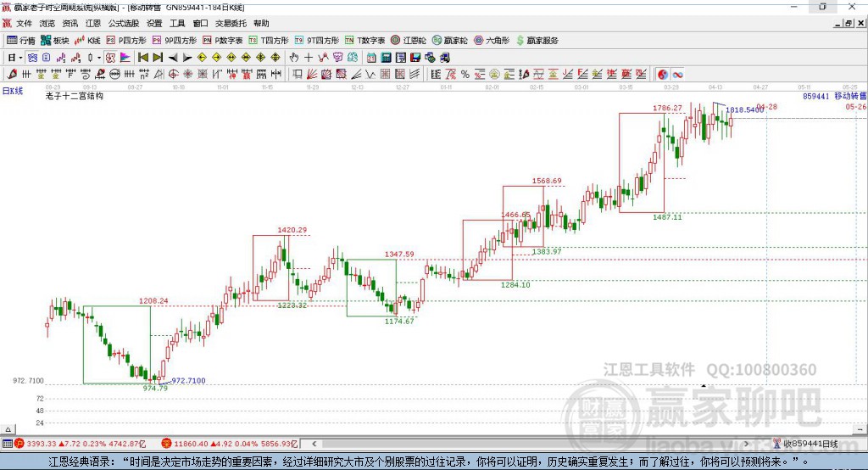The width and height of the screenshot is (868, 470).
Task: Select the red pencil drawing tool
Action: tap(12, 75)
